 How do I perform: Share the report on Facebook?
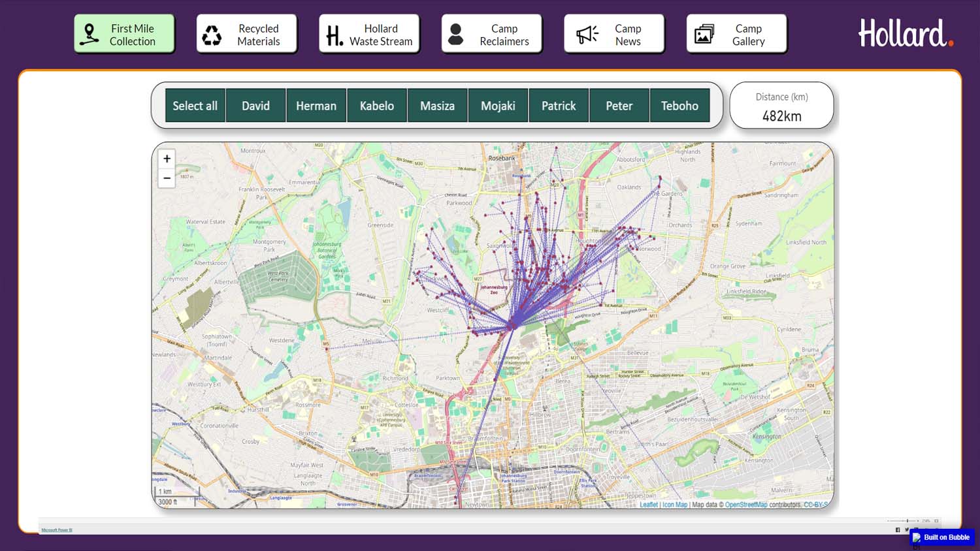click(x=898, y=529)
